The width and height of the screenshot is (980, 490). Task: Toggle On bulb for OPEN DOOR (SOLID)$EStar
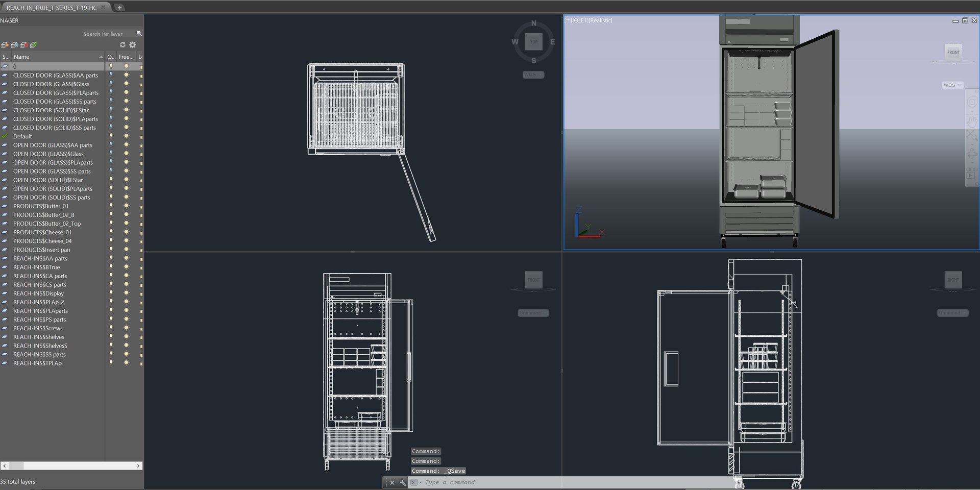tap(111, 180)
